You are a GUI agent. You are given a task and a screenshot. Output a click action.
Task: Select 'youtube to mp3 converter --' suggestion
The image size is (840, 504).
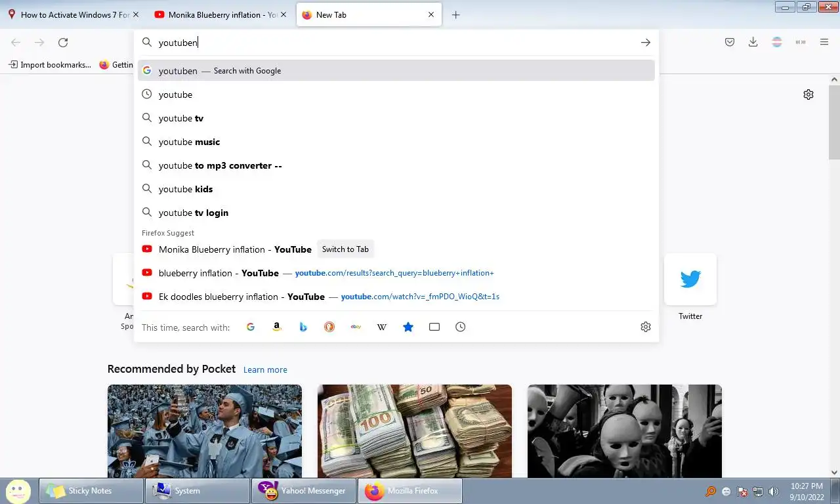pyautogui.click(x=396, y=165)
